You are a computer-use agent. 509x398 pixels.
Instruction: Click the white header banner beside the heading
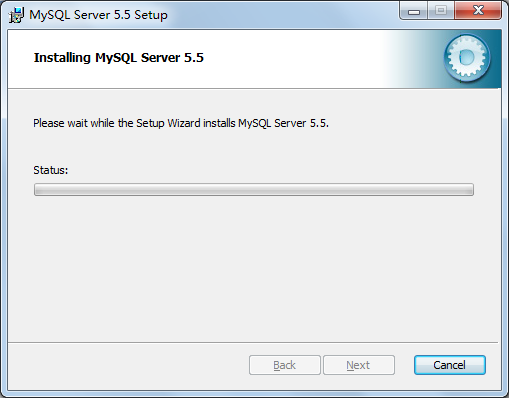coord(293,58)
